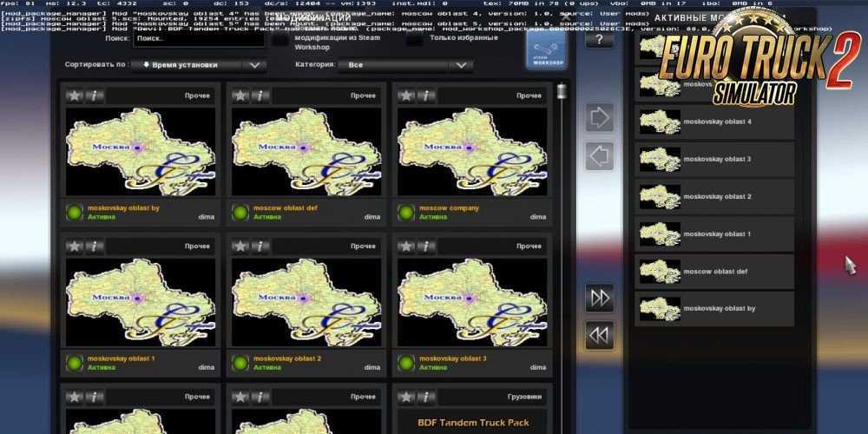The image size is (868, 434).
Task: Select moskovskay oblast 2 in active list
Action: [x=714, y=197]
